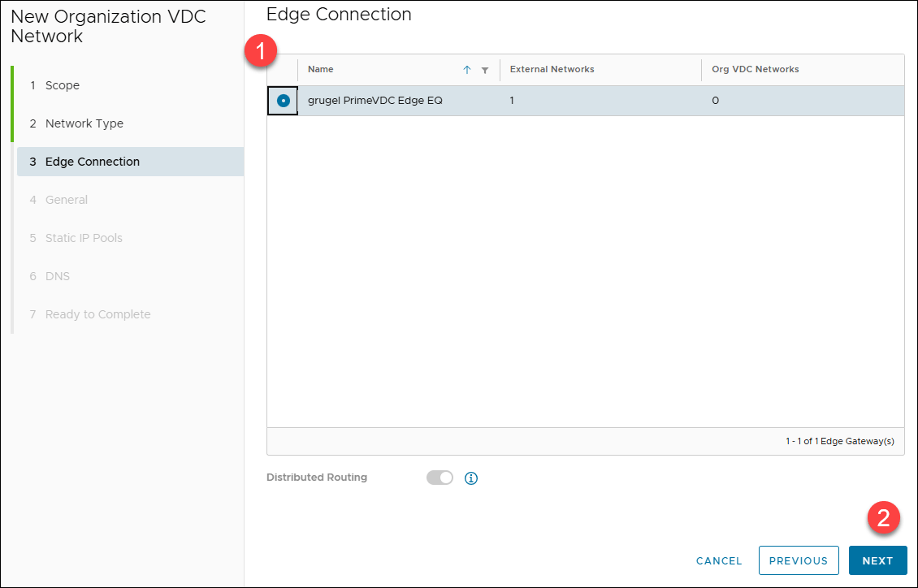This screenshot has width=918, height=588.
Task: Toggle the Distributed Routing switch
Action: coord(440,478)
